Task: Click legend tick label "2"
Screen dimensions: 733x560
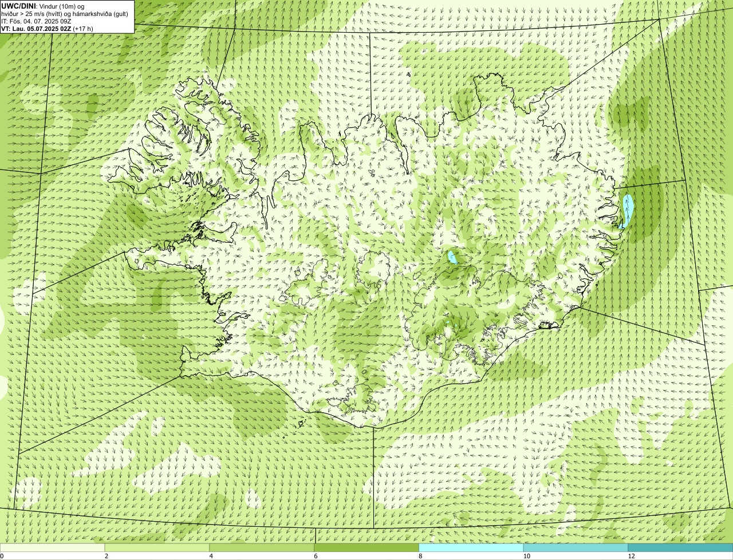Action: click(x=106, y=556)
